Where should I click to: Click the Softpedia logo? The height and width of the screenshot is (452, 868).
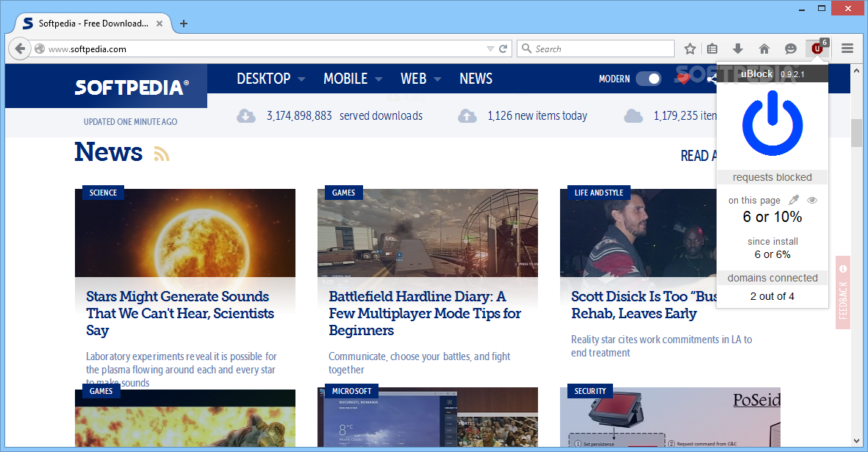pyautogui.click(x=132, y=87)
